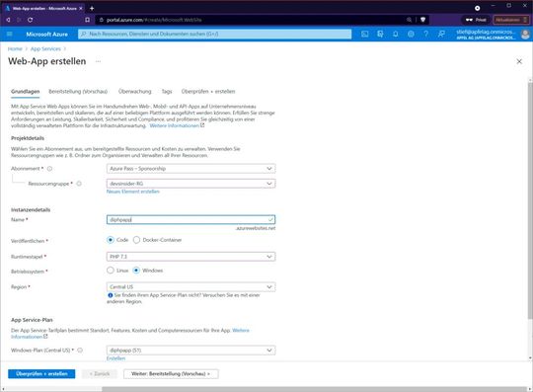Click the zoom magnifier icon in address bar
The image size is (533, 392).
(x=409, y=20)
